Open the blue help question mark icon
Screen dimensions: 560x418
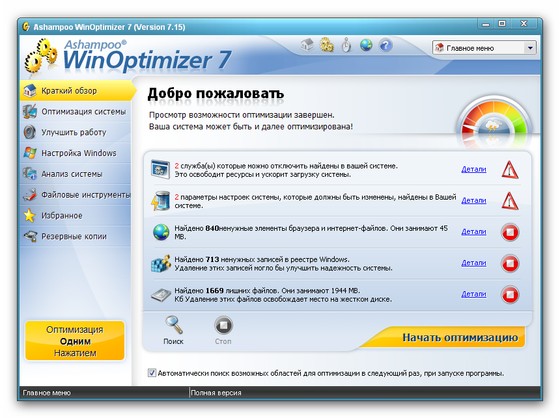(x=386, y=45)
